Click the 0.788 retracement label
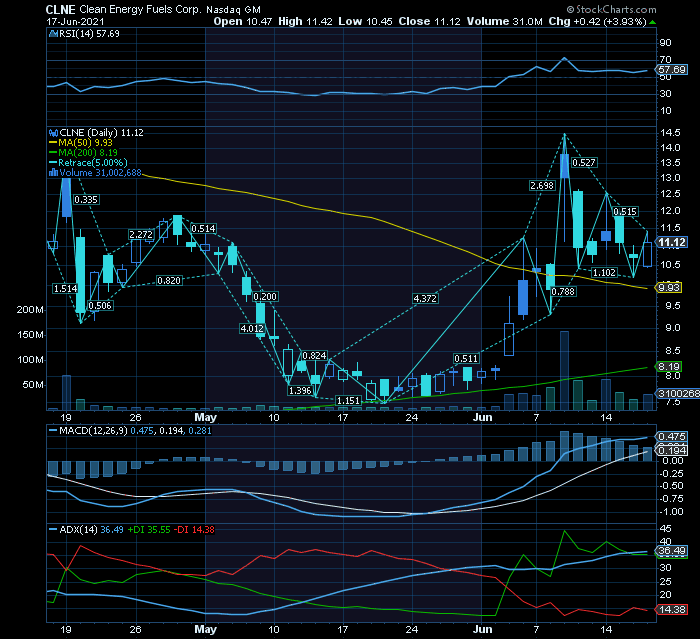Screen dimensions: 700x639 (563, 292)
